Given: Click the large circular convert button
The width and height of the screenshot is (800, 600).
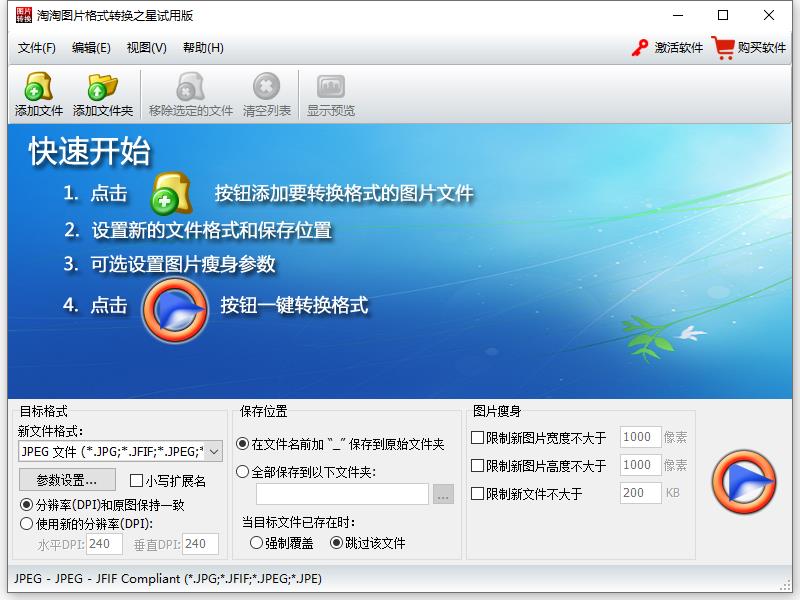Looking at the screenshot, I should click(x=742, y=483).
